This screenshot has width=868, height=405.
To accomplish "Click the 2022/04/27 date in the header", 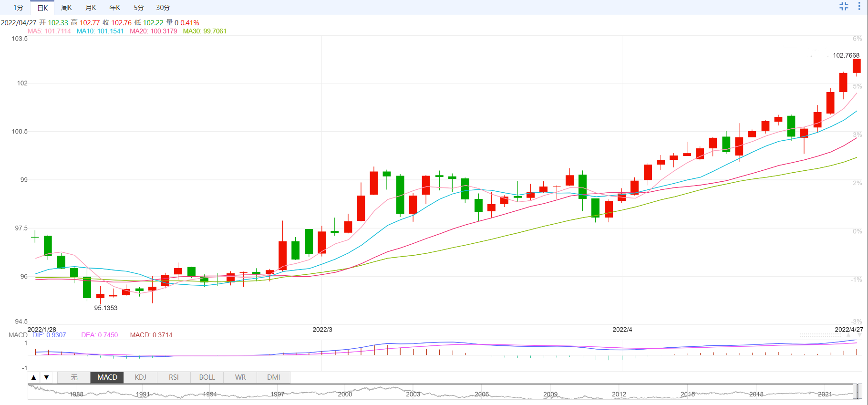I will click(19, 22).
